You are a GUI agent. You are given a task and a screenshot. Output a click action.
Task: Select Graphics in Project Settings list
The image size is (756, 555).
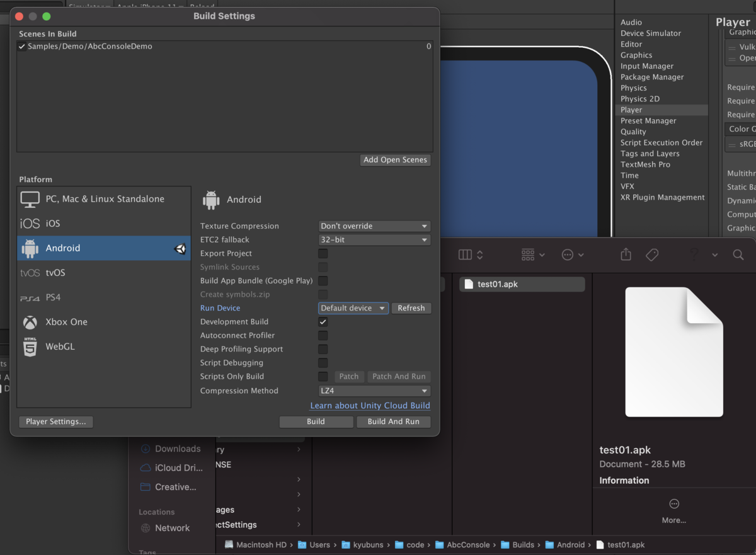636,55
